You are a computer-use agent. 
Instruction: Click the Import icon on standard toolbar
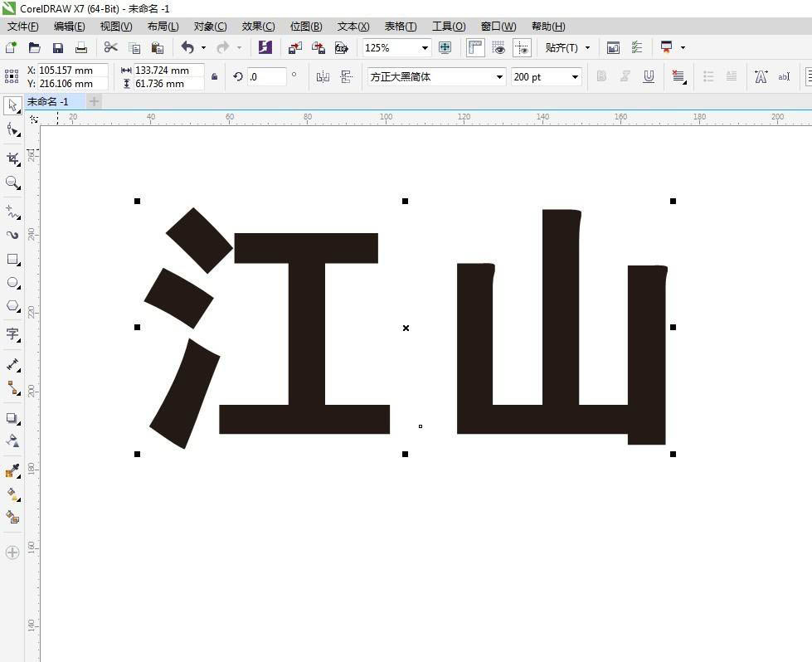294,47
